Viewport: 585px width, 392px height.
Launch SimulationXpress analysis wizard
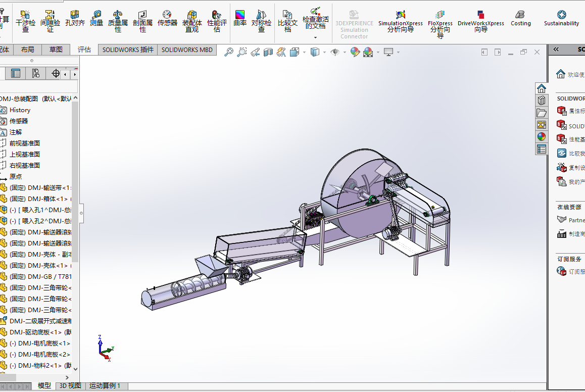[x=400, y=21]
